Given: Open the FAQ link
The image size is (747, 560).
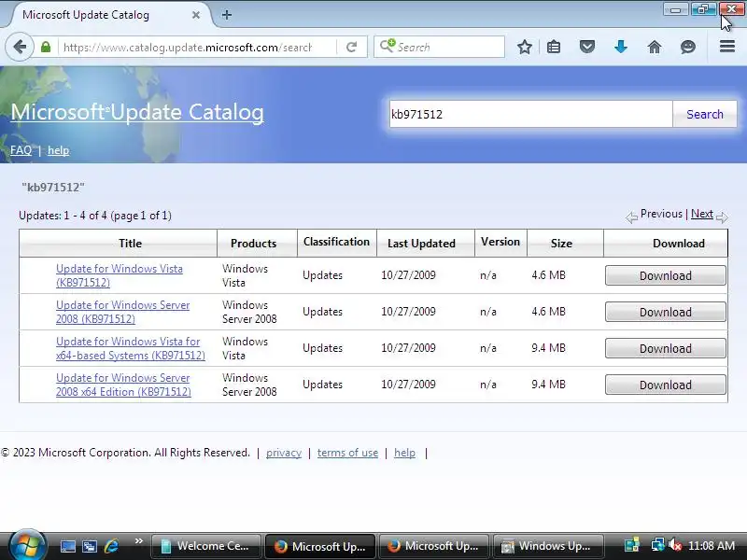Looking at the screenshot, I should tap(21, 150).
